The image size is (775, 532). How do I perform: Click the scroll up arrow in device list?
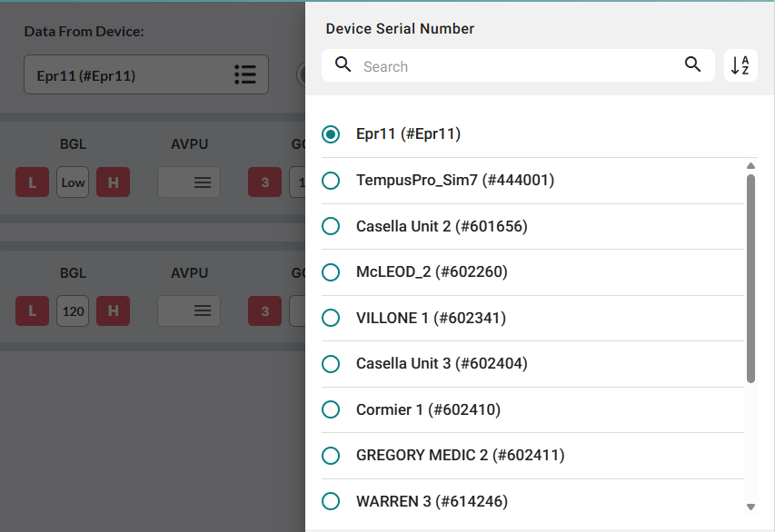(x=750, y=166)
